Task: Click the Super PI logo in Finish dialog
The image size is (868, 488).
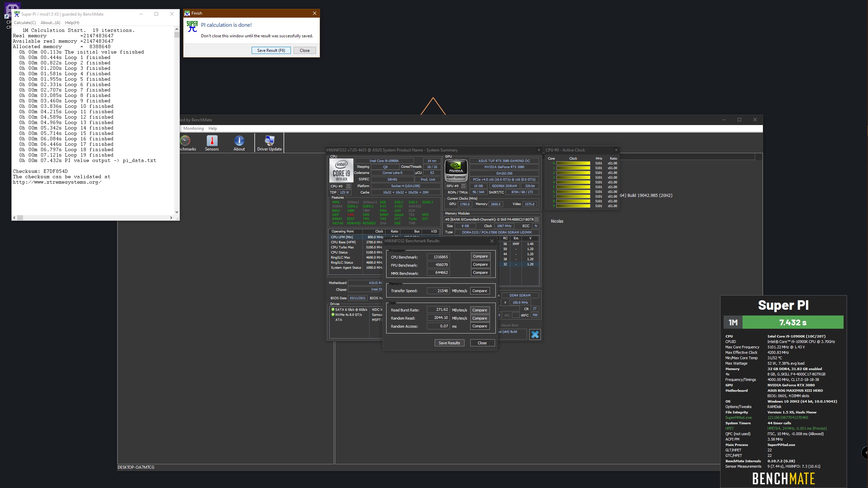Action: coord(192,26)
